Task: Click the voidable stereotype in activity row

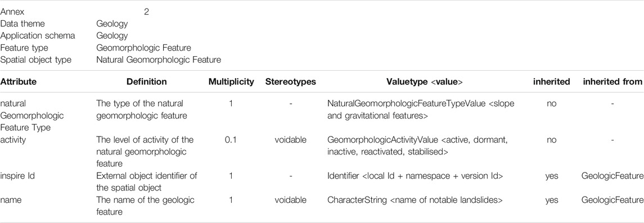Action: click(x=290, y=140)
